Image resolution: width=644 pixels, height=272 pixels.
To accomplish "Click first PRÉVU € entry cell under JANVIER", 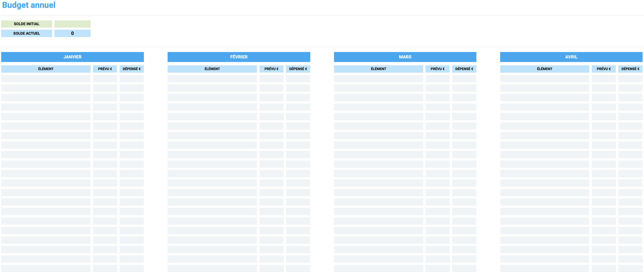I will pyautogui.click(x=105, y=79).
